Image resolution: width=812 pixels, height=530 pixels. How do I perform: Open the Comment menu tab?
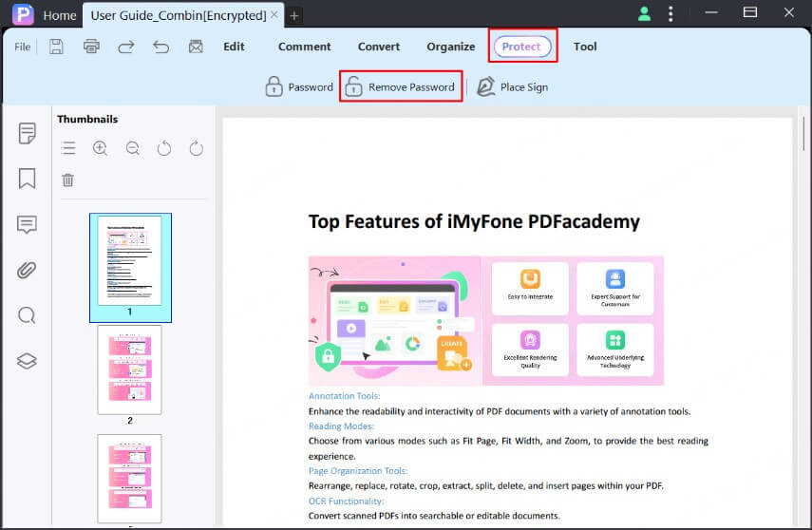305,47
